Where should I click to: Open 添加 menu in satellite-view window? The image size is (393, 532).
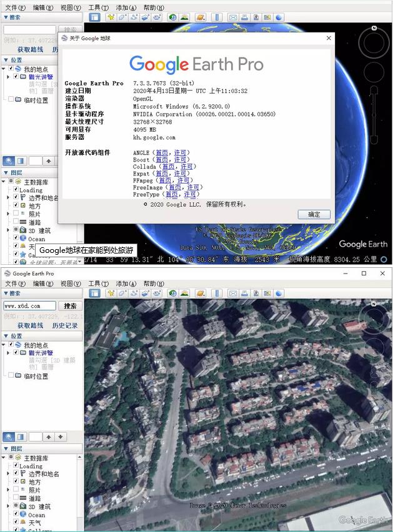(126, 283)
